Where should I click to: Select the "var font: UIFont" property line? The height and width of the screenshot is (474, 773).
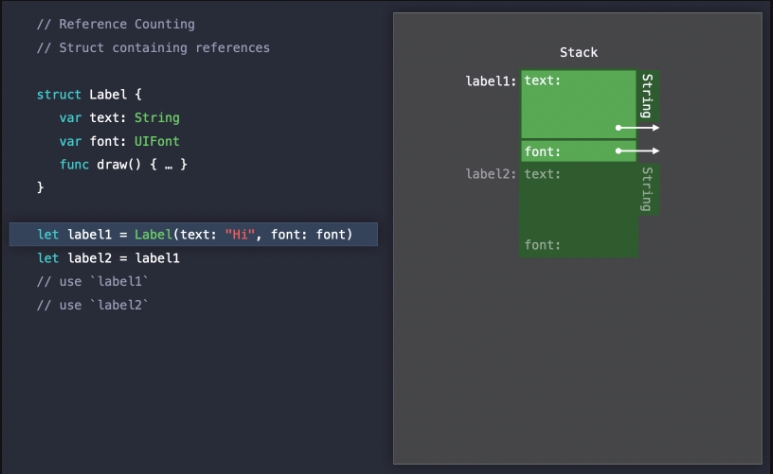coord(119,141)
